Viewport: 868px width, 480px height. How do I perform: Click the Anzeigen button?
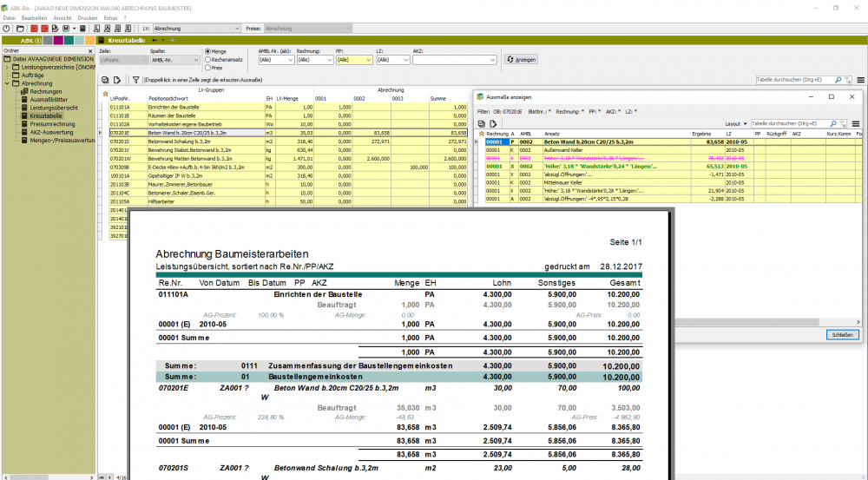[521, 60]
